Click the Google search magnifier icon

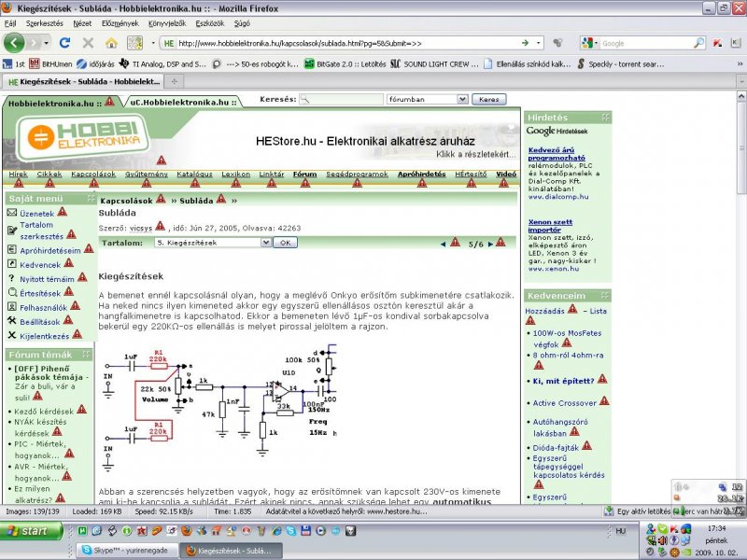coord(698,43)
